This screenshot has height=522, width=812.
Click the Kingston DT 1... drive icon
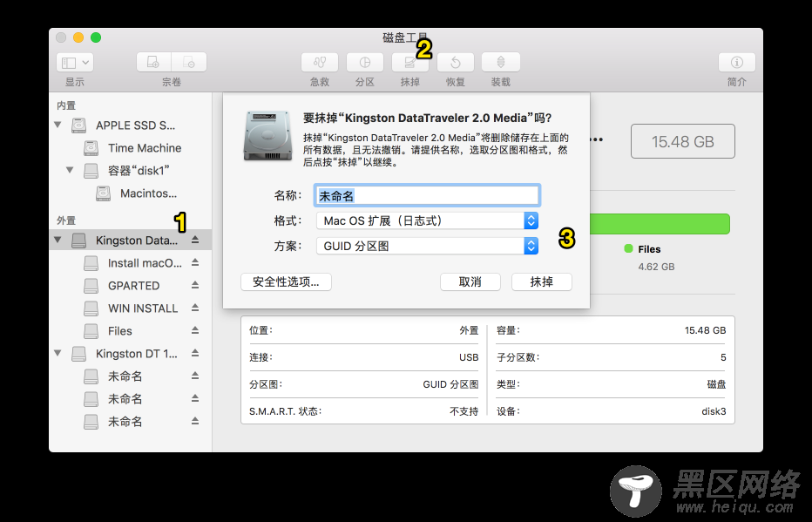[78, 354]
